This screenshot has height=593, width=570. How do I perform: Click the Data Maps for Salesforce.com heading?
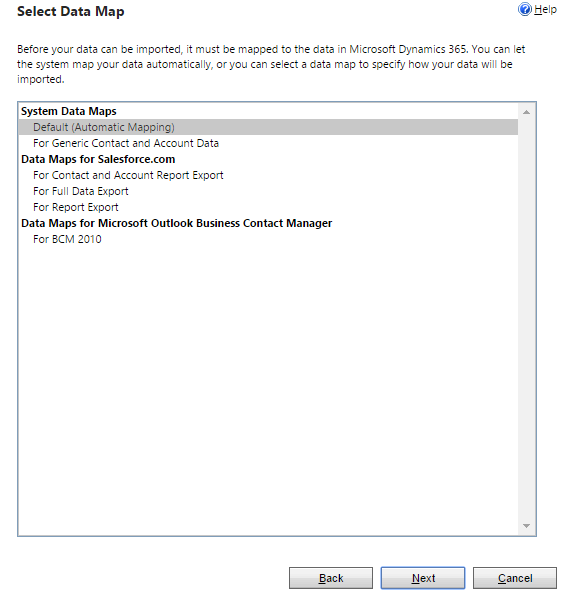tap(98, 159)
